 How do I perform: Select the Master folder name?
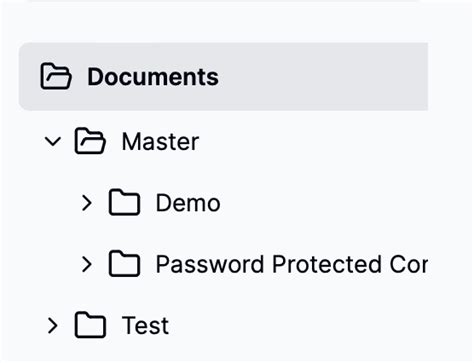pyautogui.click(x=160, y=142)
